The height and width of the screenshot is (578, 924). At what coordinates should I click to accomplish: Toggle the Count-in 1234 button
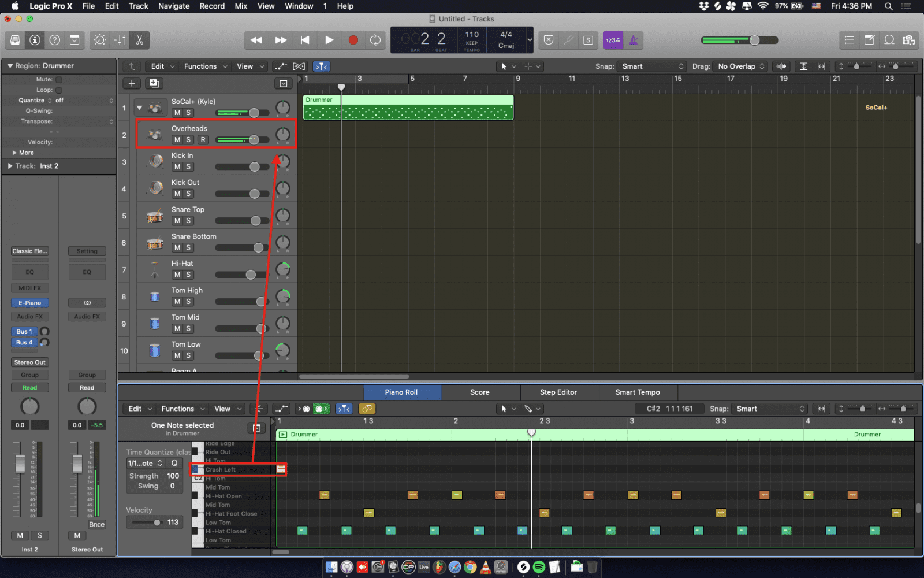(x=613, y=40)
